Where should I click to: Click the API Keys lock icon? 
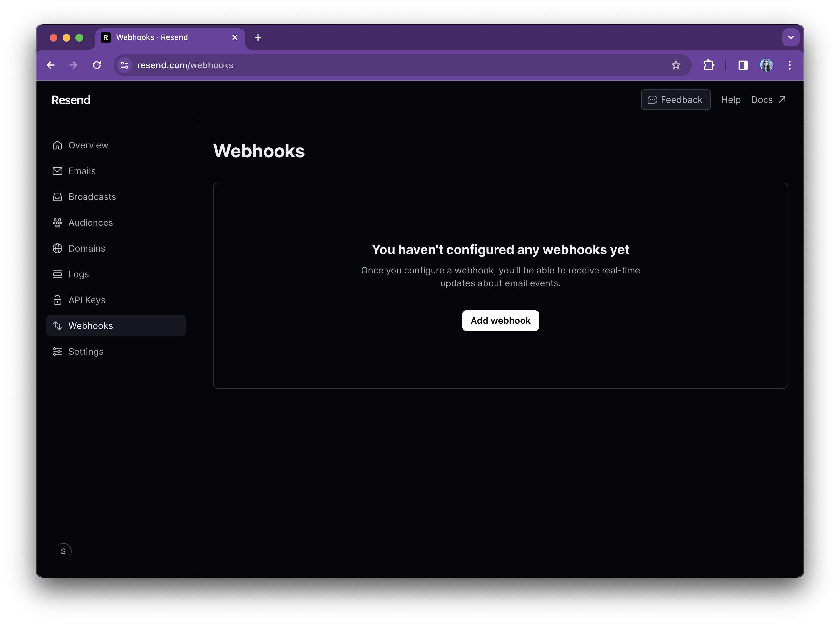pyautogui.click(x=57, y=300)
